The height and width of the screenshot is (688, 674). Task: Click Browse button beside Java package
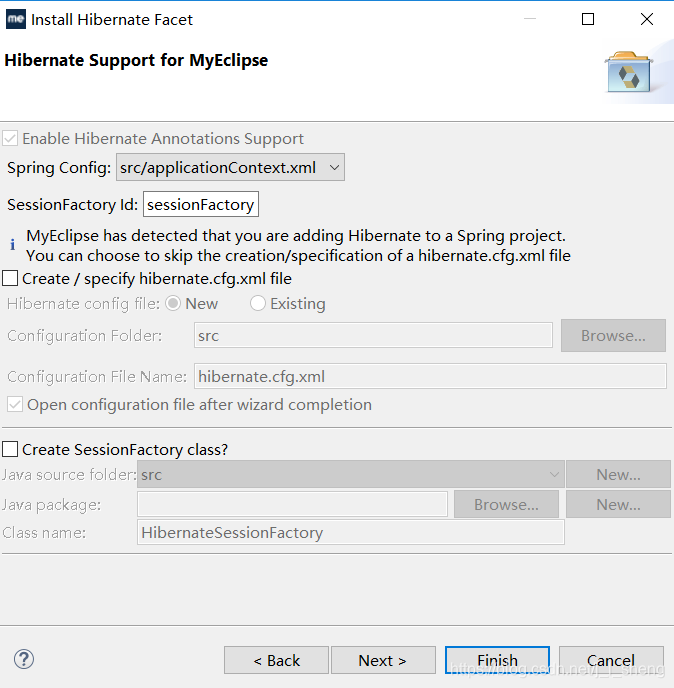506,505
